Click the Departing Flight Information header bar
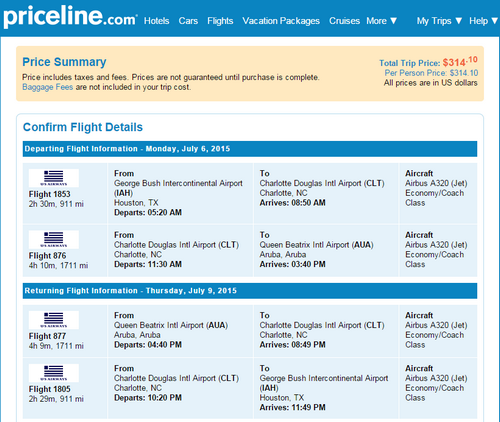 250,149
